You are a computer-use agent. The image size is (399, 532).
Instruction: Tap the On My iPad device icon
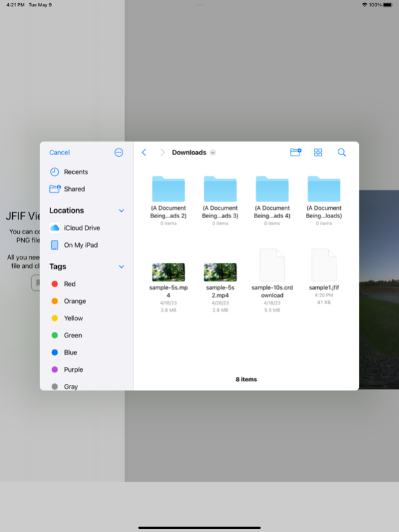pos(55,245)
